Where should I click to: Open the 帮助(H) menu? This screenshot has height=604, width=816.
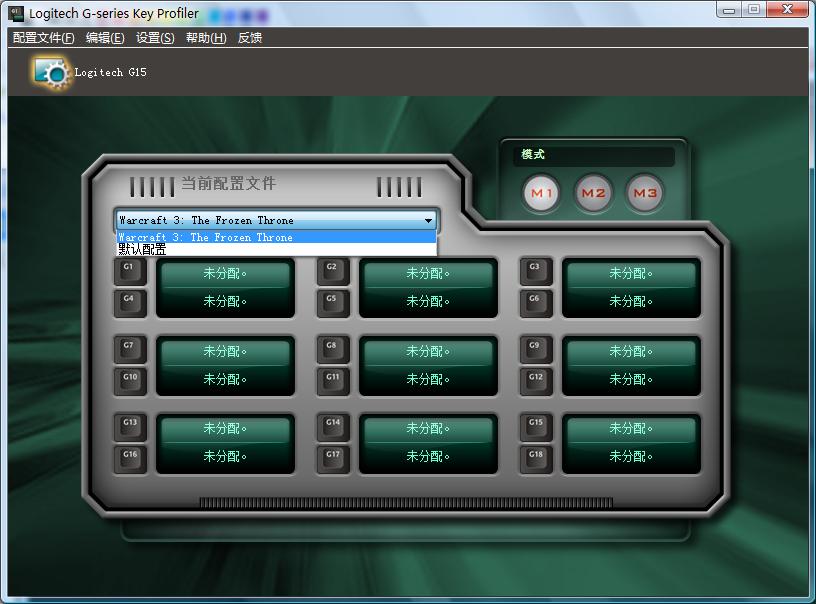point(206,38)
